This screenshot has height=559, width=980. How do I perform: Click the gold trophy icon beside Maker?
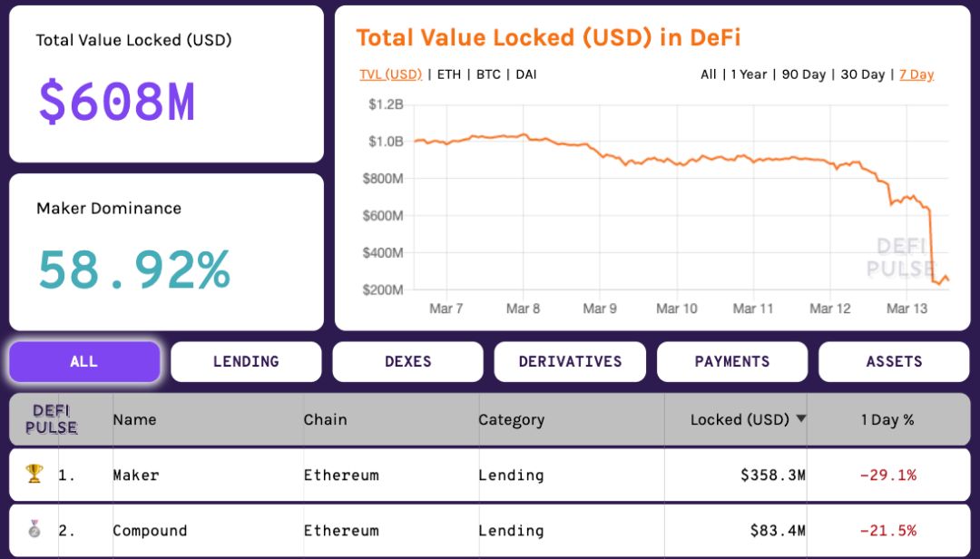(x=34, y=474)
